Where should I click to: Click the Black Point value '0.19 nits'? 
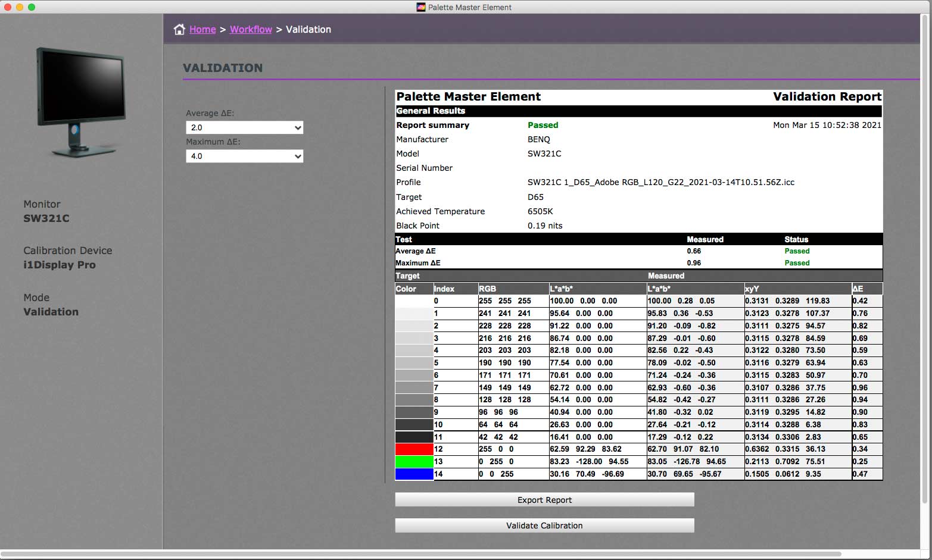(x=545, y=226)
